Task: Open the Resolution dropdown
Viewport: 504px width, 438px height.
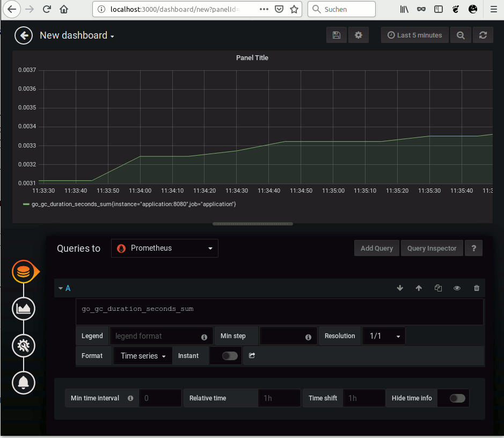Action: [384, 335]
